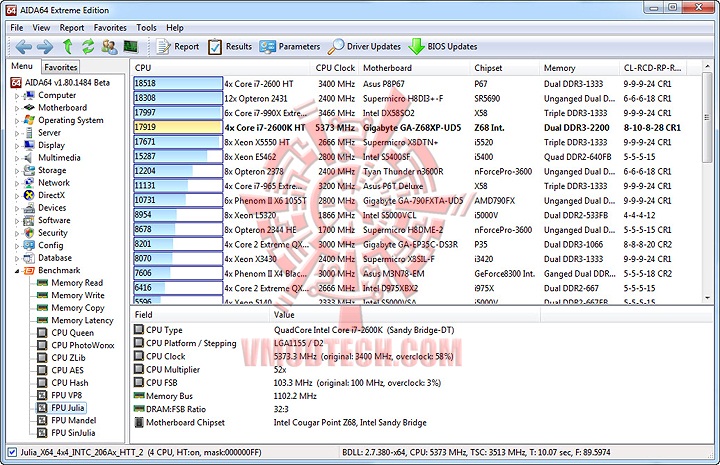Open the Help menu
Image resolution: width=720 pixels, height=465 pixels.
pos(174,28)
